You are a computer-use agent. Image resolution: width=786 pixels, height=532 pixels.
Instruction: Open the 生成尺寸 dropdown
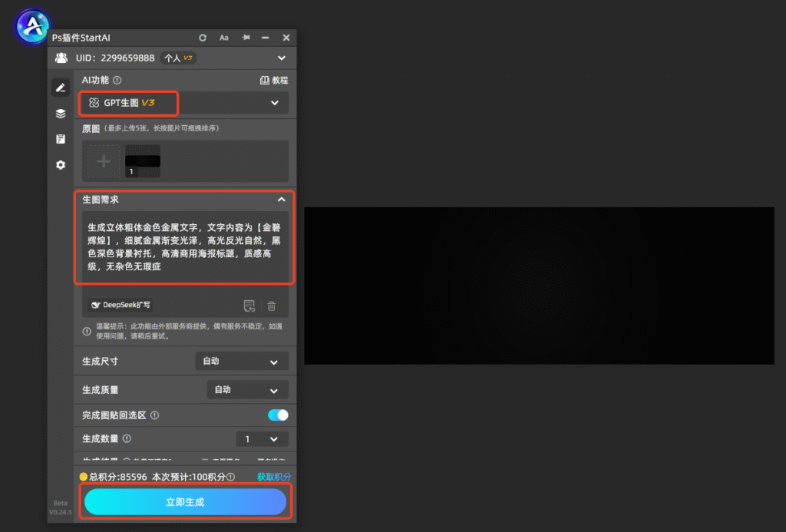pyautogui.click(x=242, y=361)
